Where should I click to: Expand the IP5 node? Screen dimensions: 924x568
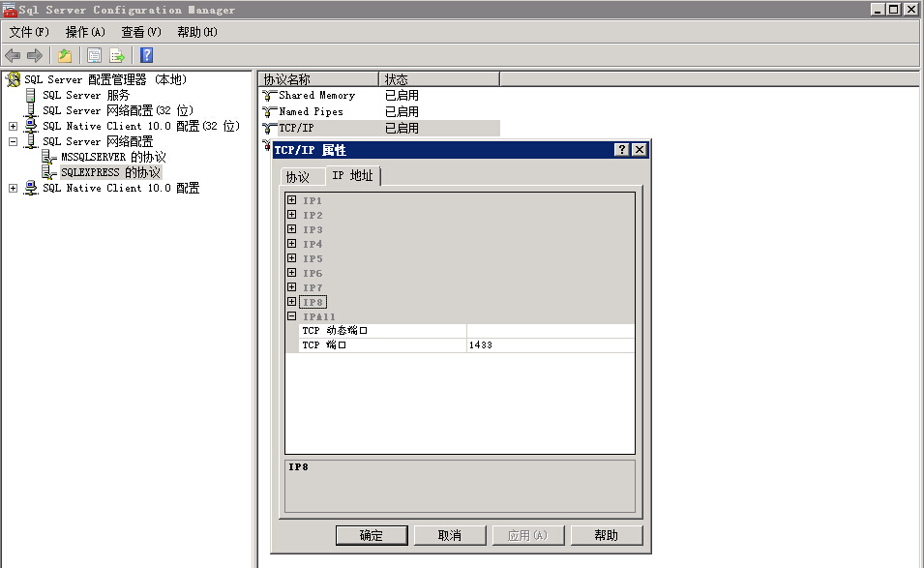click(291, 258)
